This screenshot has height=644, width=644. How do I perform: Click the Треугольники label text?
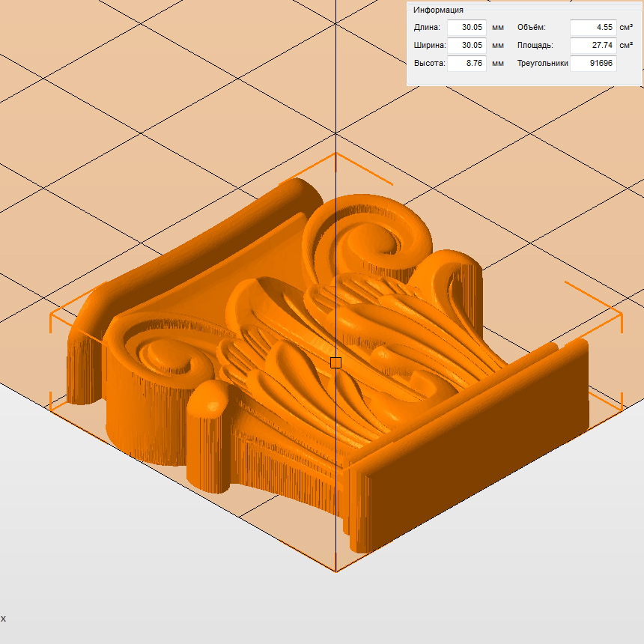(542, 64)
